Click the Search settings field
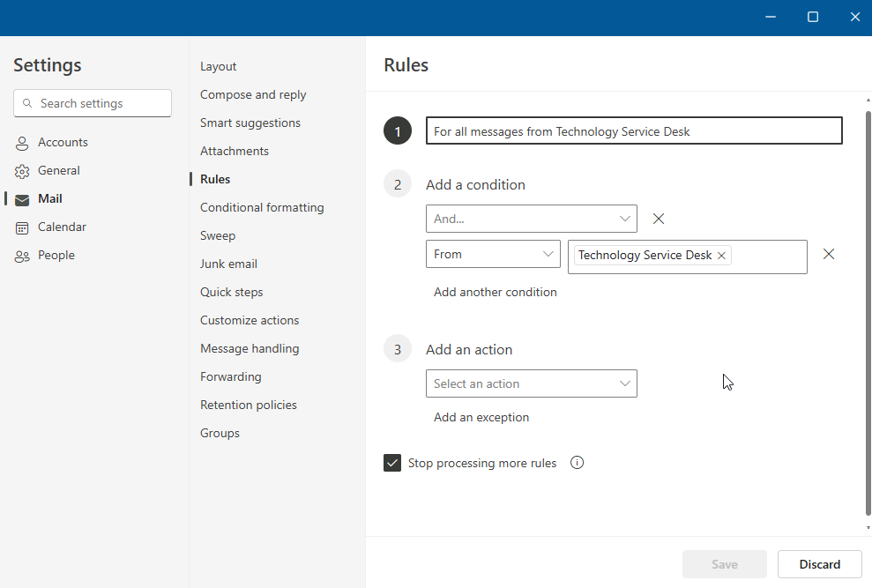 point(93,103)
